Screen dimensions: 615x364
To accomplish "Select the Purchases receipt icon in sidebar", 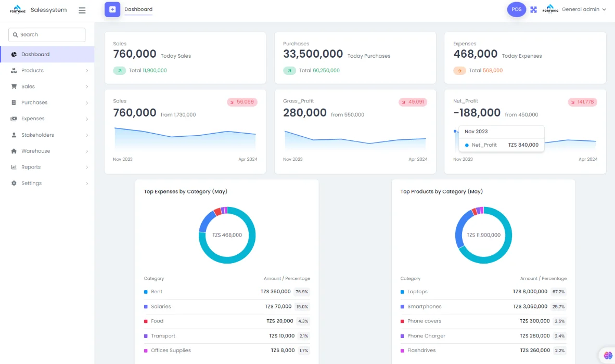I will 12,102.
